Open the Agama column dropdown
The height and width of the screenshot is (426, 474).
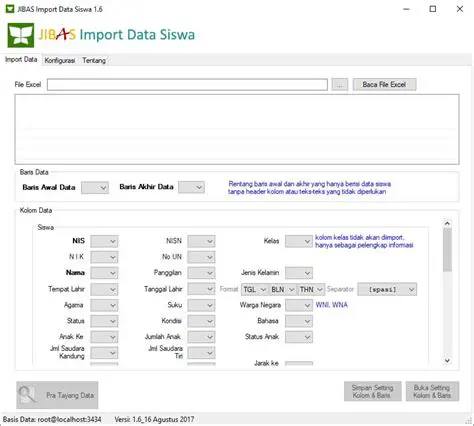104,305
